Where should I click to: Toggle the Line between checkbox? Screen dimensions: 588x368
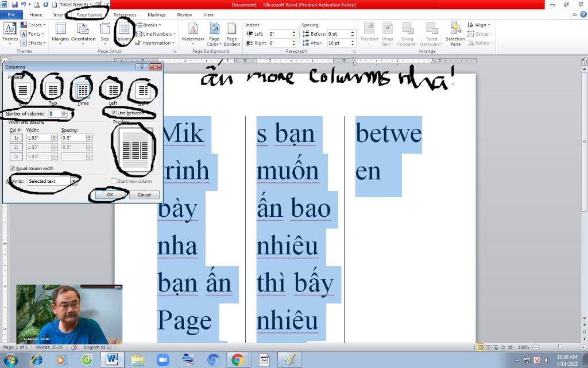114,112
